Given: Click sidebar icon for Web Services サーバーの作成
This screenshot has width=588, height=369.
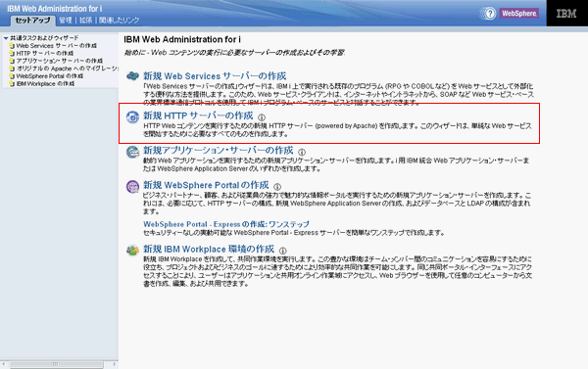Looking at the screenshot, I should [x=12, y=46].
